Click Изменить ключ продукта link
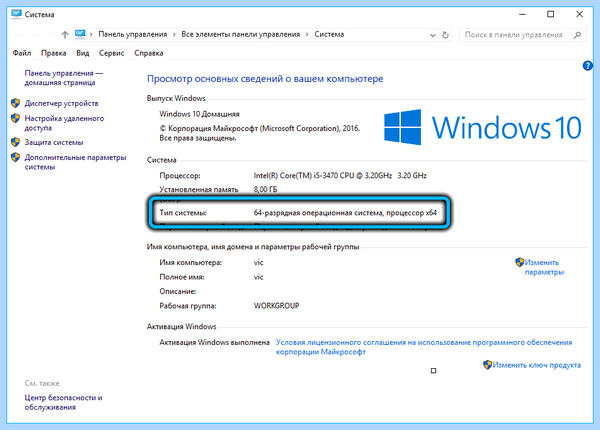The image size is (600, 430). click(536, 365)
